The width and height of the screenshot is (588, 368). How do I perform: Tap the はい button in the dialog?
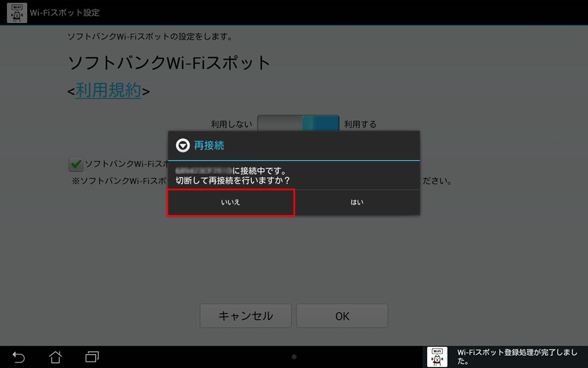click(x=357, y=202)
